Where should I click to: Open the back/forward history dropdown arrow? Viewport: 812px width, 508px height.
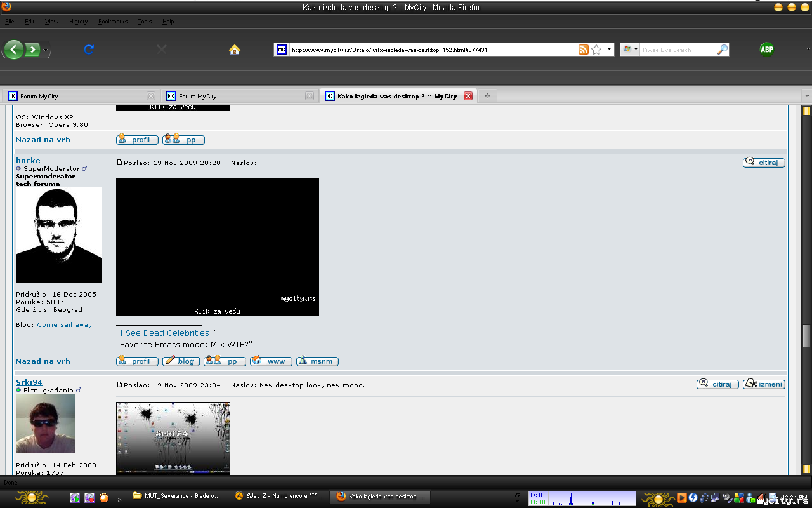coord(46,50)
